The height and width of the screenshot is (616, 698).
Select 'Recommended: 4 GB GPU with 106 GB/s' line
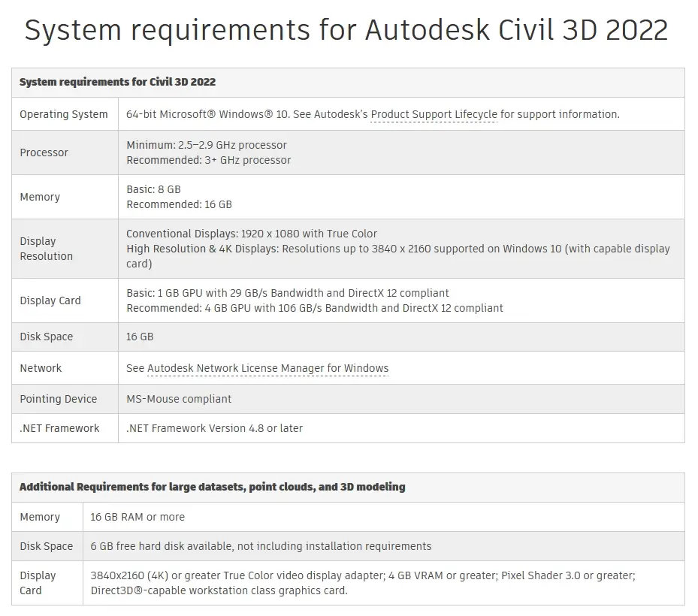315,309
